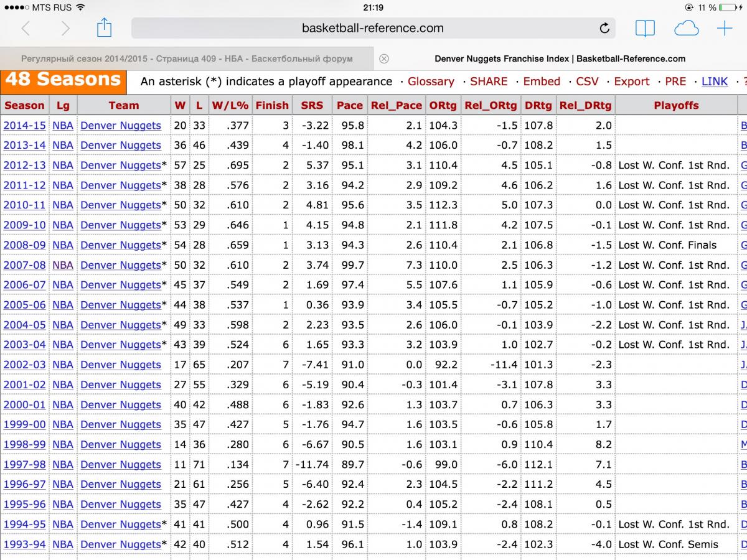Click the NBA league link in the 1999-00 row

coord(63,425)
